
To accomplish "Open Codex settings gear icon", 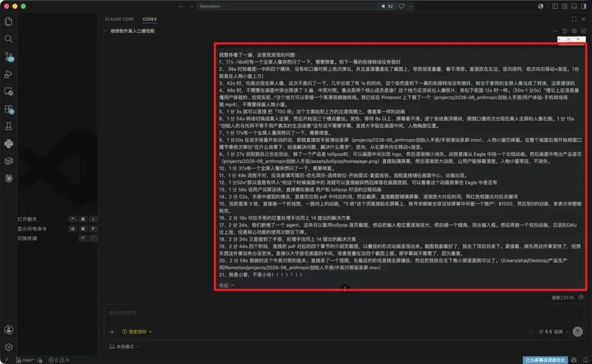I will (x=574, y=31).
